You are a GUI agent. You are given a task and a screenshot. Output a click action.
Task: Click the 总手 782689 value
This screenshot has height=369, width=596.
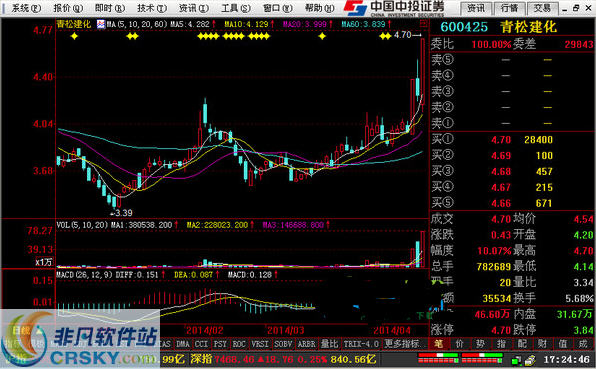pos(494,267)
